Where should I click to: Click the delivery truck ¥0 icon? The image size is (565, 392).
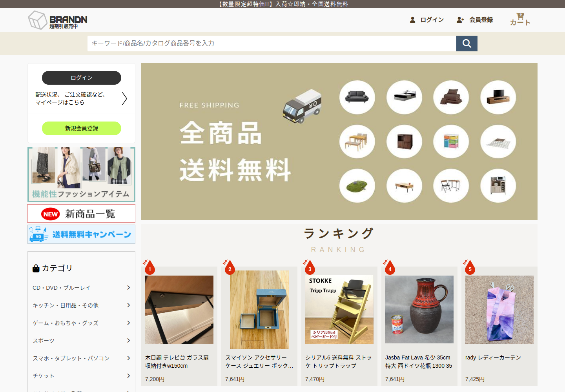click(x=302, y=106)
